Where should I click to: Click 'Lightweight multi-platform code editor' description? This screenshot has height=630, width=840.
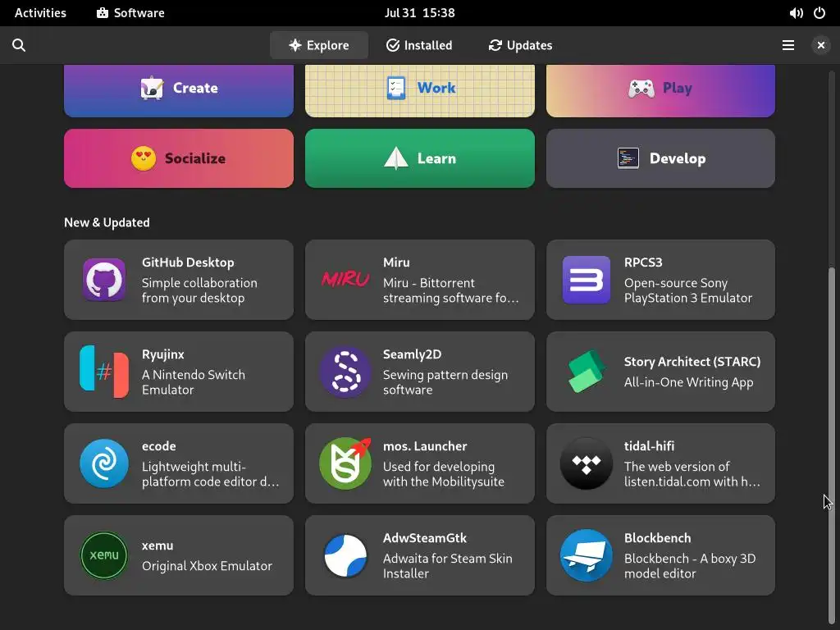pos(210,474)
